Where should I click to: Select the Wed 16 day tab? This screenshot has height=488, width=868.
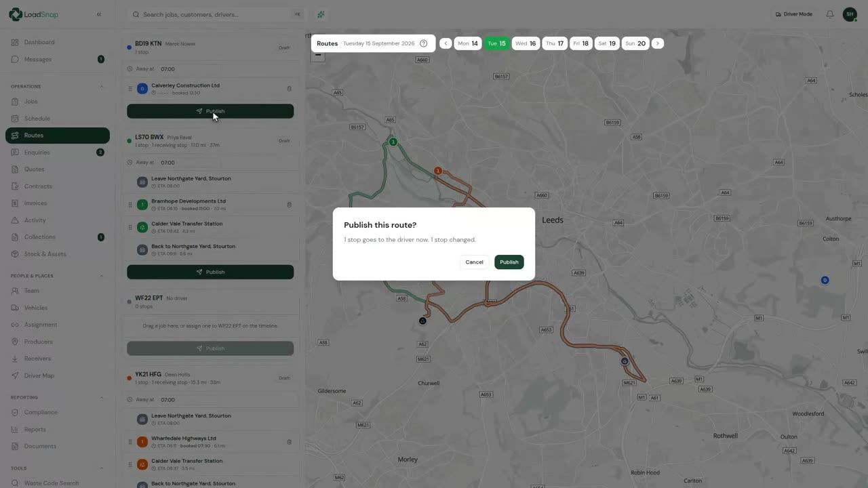tap(526, 43)
